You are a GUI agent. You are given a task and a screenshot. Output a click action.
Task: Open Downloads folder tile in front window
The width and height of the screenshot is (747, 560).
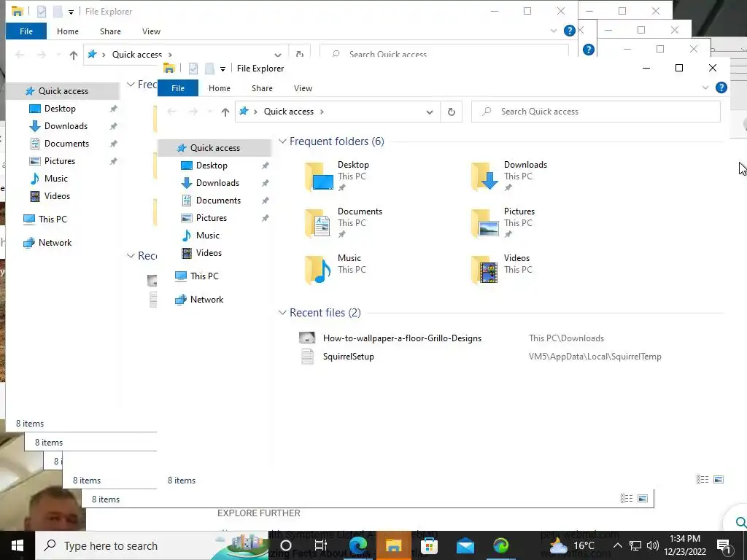point(508,176)
